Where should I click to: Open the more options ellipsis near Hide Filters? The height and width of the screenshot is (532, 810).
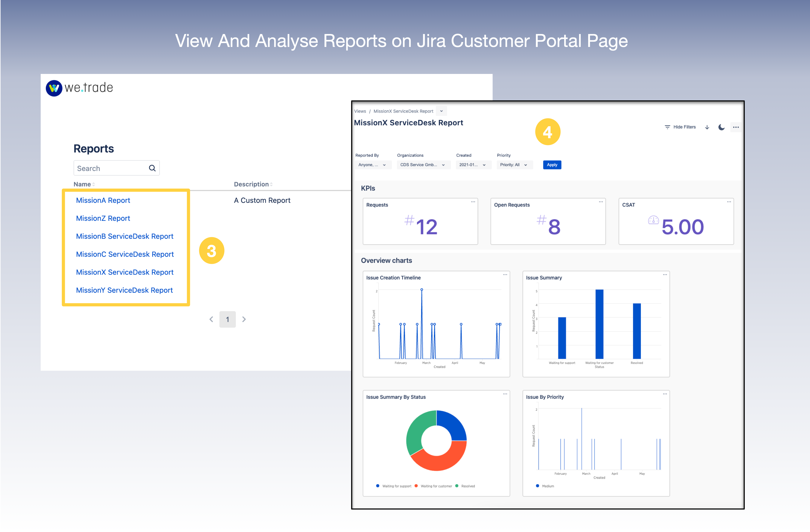[x=736, y=127]
